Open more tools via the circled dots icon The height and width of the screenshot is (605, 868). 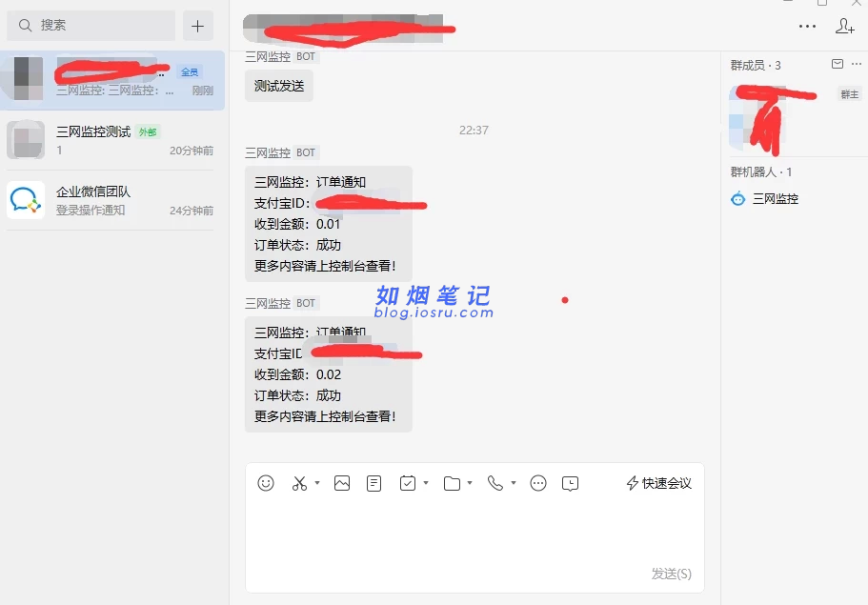coord(538,483)
